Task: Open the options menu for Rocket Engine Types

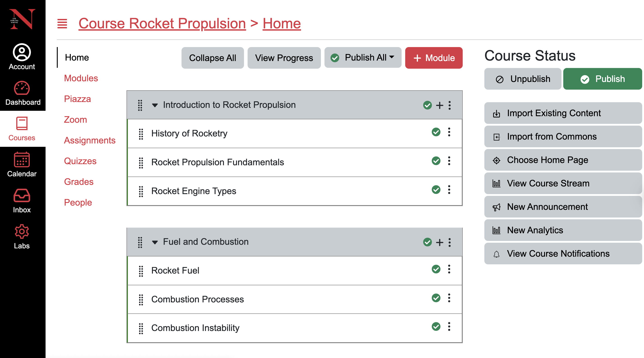Action: pyautogui.click(x=449, y=190)
